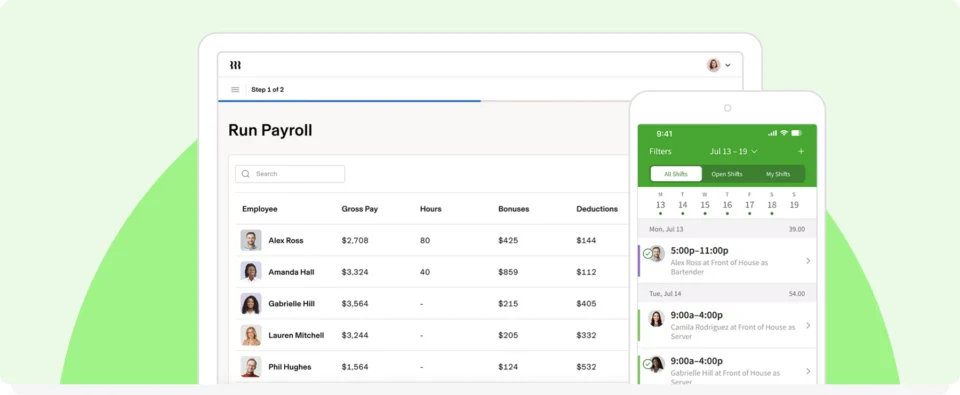Click the $1,564 gross pay value
960x395 pixels.
(x=355, y=367)
